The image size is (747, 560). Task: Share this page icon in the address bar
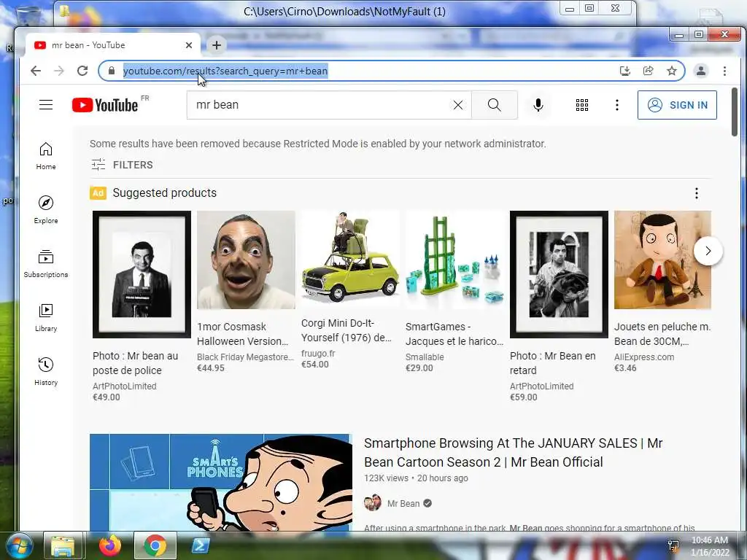tap(648, 71)
